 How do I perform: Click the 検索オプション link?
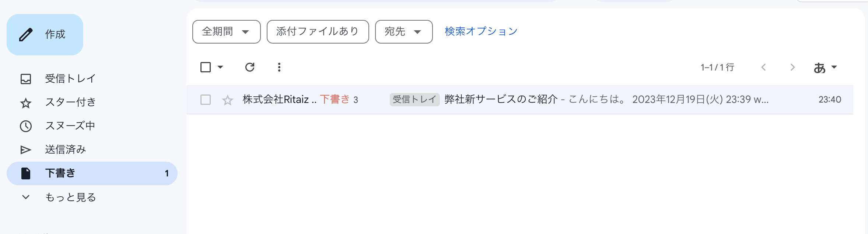pos(481,31)
